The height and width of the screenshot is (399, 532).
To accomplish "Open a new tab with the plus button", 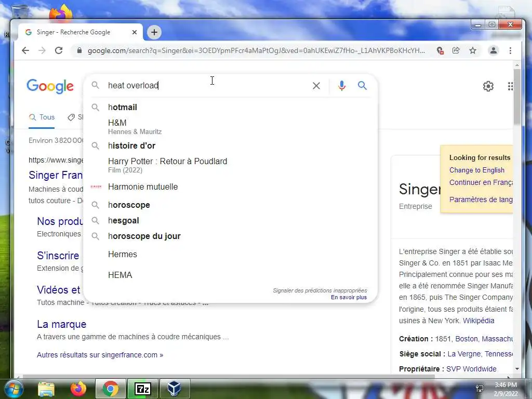I will pyautogui.click(x=154, y=32).
